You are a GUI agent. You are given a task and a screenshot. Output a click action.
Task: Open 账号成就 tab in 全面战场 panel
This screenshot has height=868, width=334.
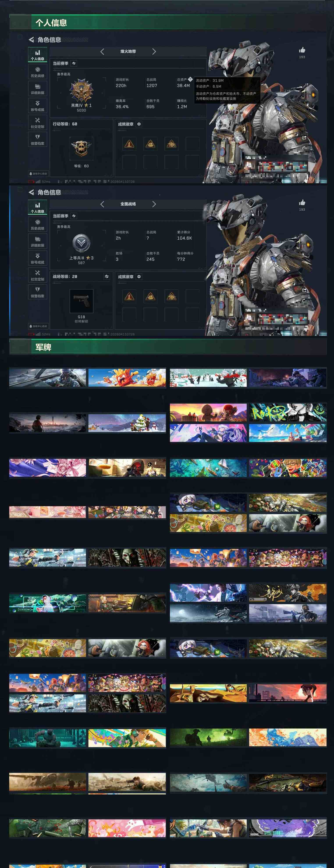coord(37,259)
